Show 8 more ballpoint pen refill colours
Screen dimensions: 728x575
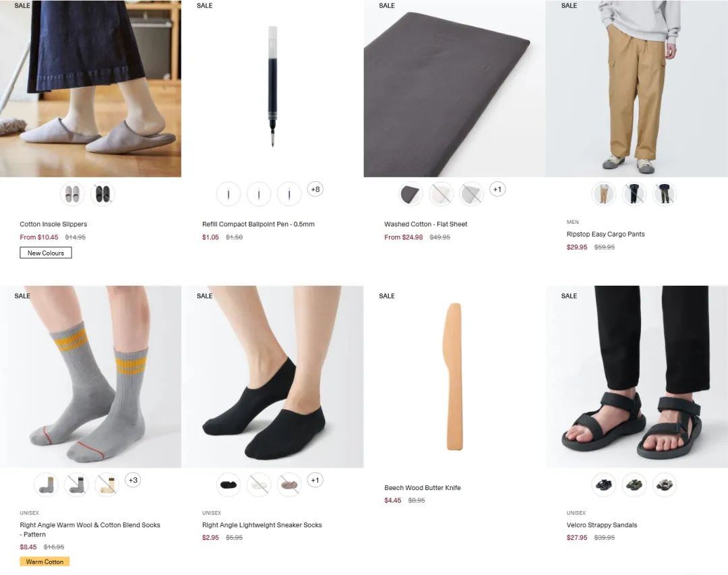coord(315,189)
